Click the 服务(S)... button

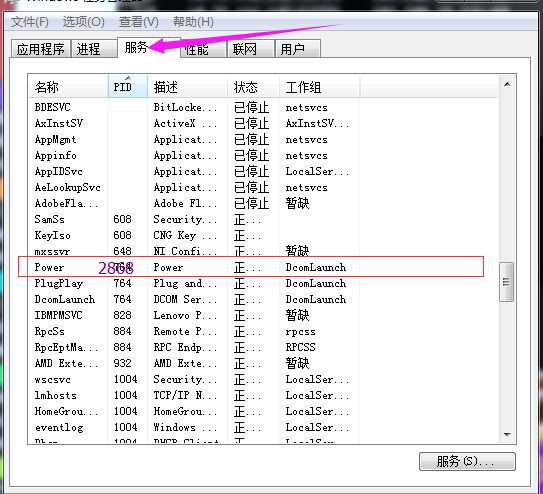467,461
